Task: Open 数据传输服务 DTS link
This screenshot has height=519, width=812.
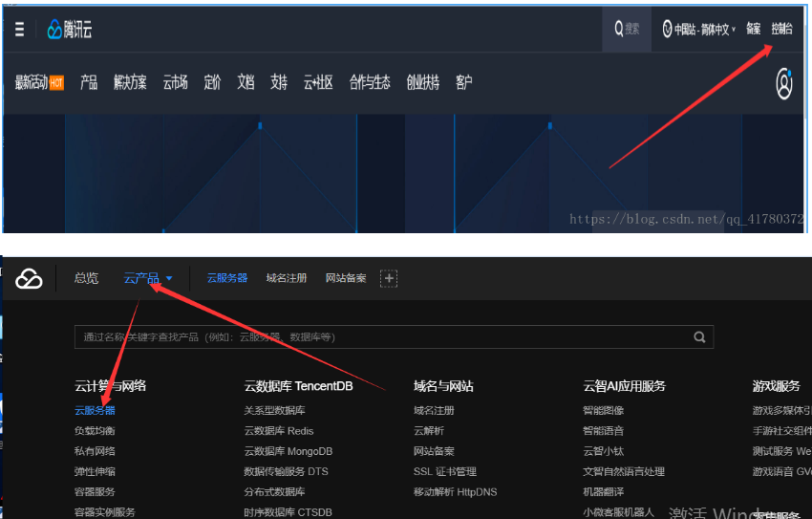Action: click(x=286, y=472)
